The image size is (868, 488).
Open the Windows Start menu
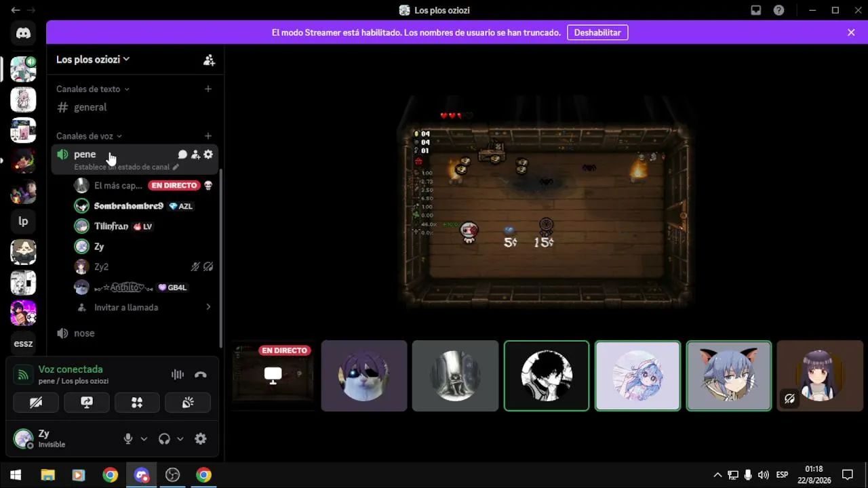(x=16, y=475)
